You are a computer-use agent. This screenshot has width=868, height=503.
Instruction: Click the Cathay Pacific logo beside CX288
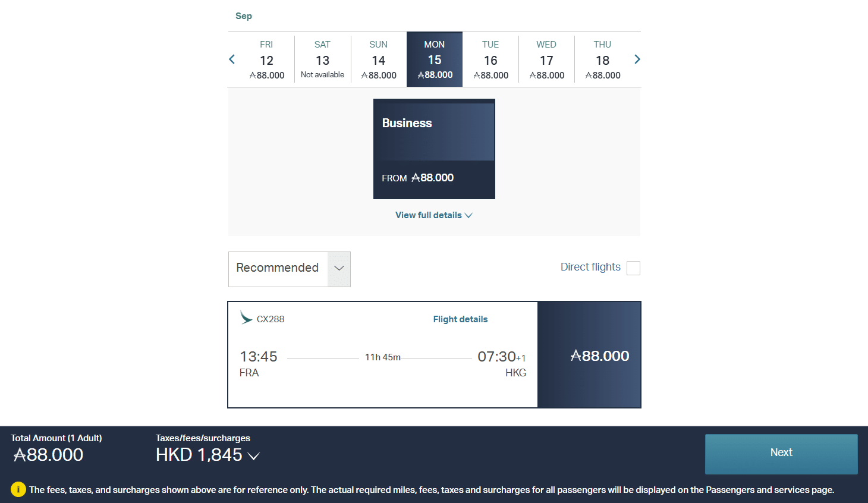coord(246,318)
